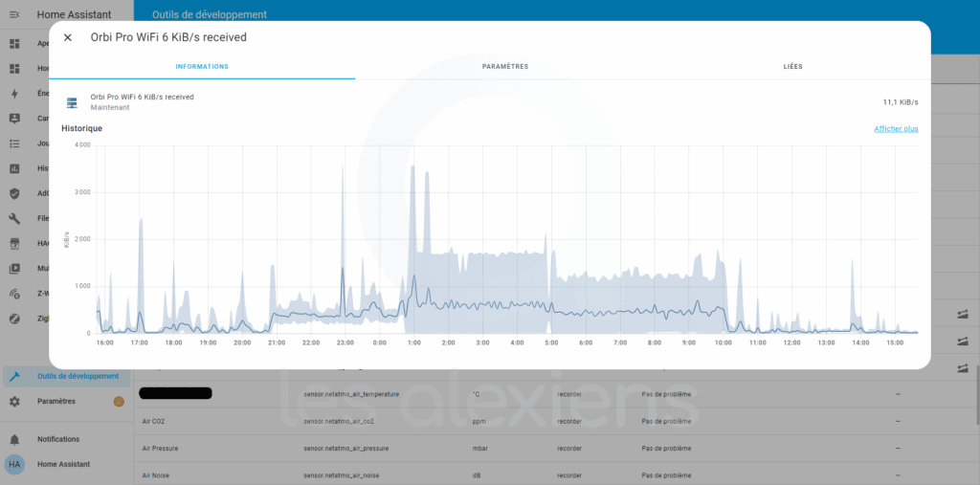Open the Journal list icon in sidebar
This screenshot has width=980, height=485.
tap(15, 143)
